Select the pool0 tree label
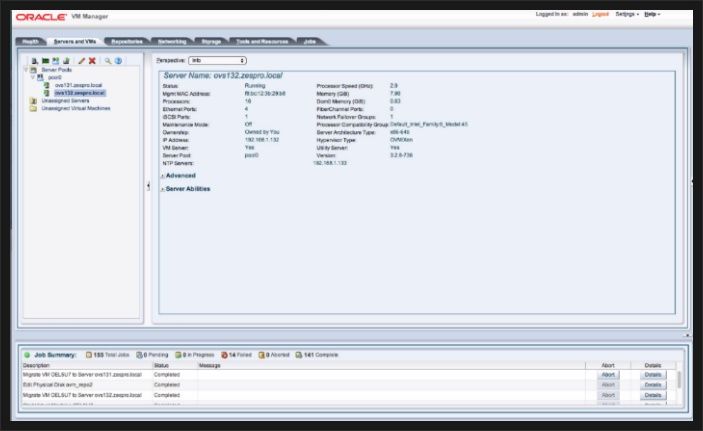The image size is (703, 431). [55, 77]
